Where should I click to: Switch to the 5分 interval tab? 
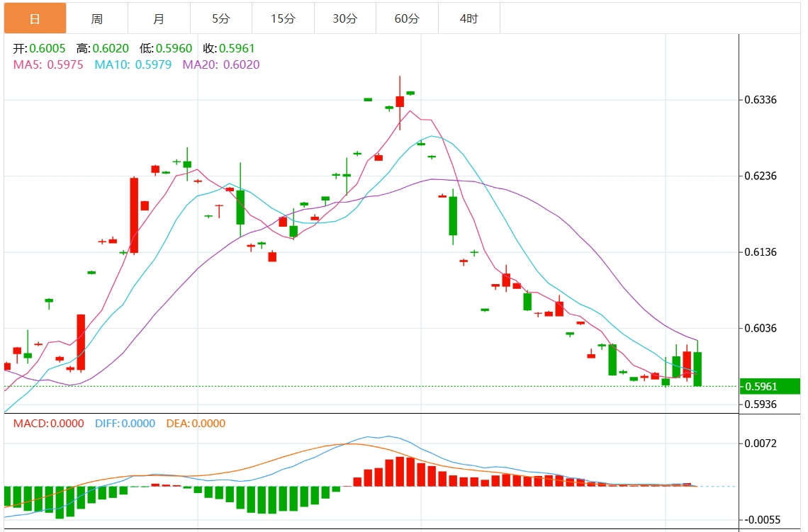[x=220, y=18]
